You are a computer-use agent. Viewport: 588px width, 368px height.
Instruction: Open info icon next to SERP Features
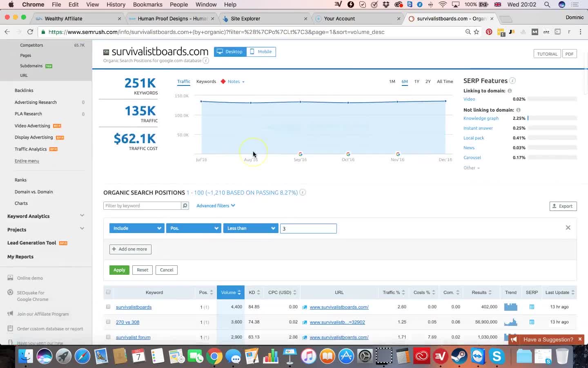tap(512, 81)
